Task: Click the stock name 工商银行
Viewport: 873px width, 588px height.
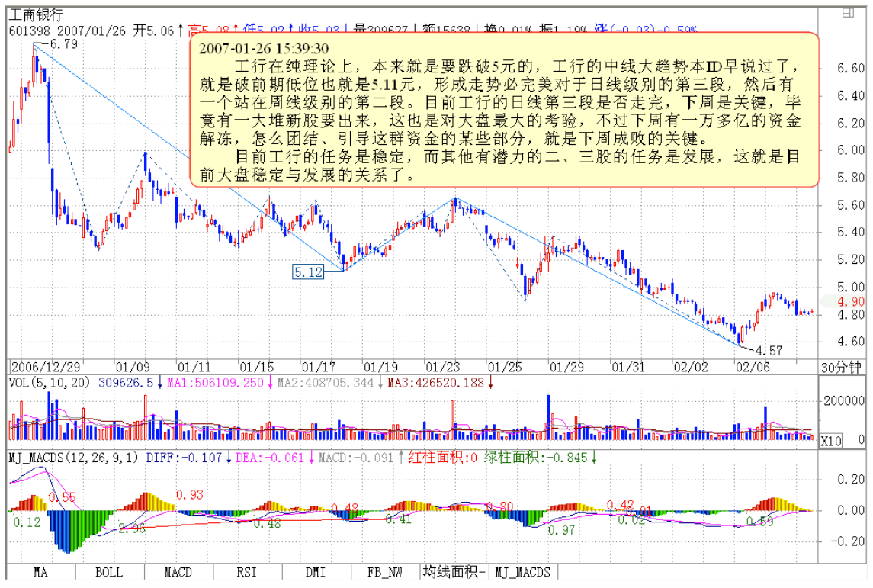Action: pos(36,15)
